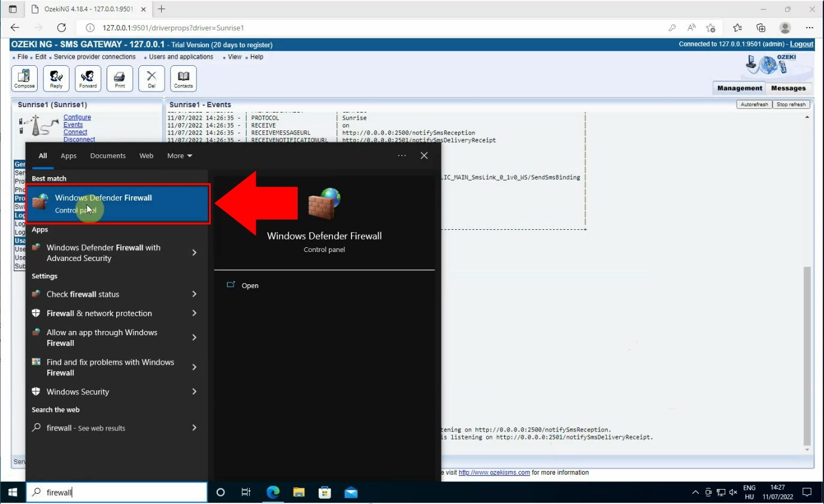Select Windows Defender Firewall best match
824x504 pixels.
coord(118,204)
